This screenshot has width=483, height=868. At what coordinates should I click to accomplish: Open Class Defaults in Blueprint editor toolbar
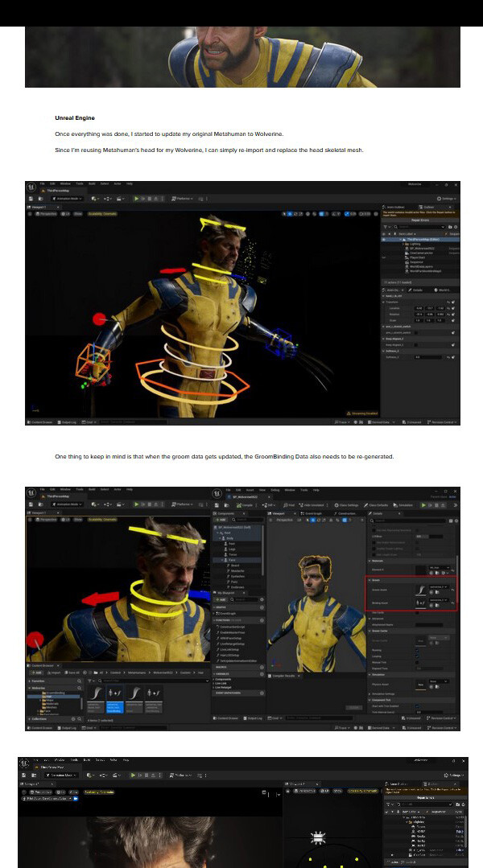[x=376, y=505]
